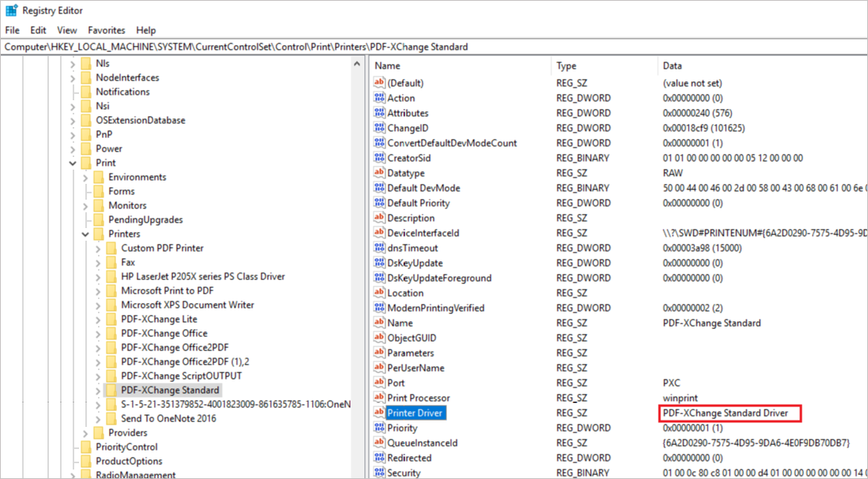Select the Send To OneNote 2016 folder icon

point(111,419)
